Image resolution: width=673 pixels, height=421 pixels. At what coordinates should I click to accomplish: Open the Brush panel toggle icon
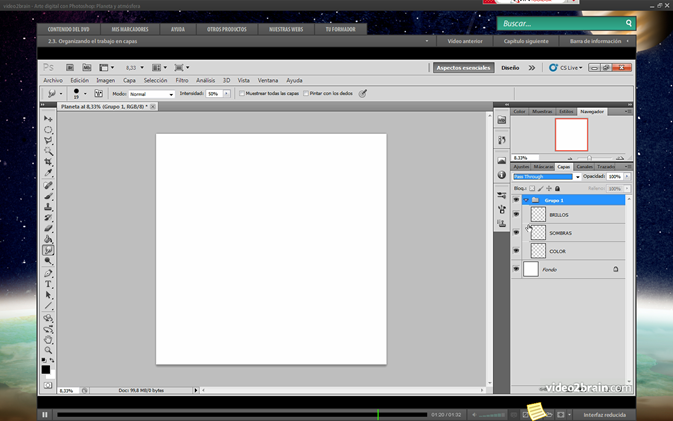(x=98, y=94)
